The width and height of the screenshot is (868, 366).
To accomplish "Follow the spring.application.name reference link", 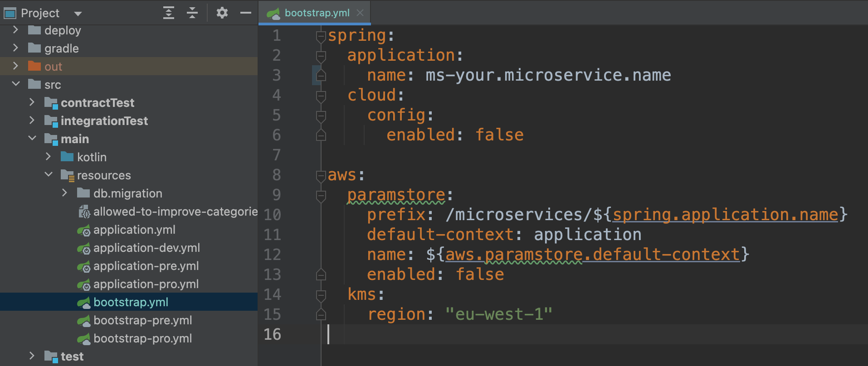I will 725,214.
